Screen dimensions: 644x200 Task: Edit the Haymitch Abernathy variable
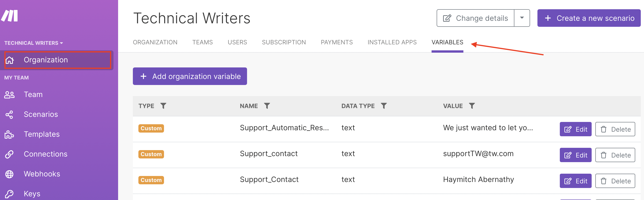point(575,181)
